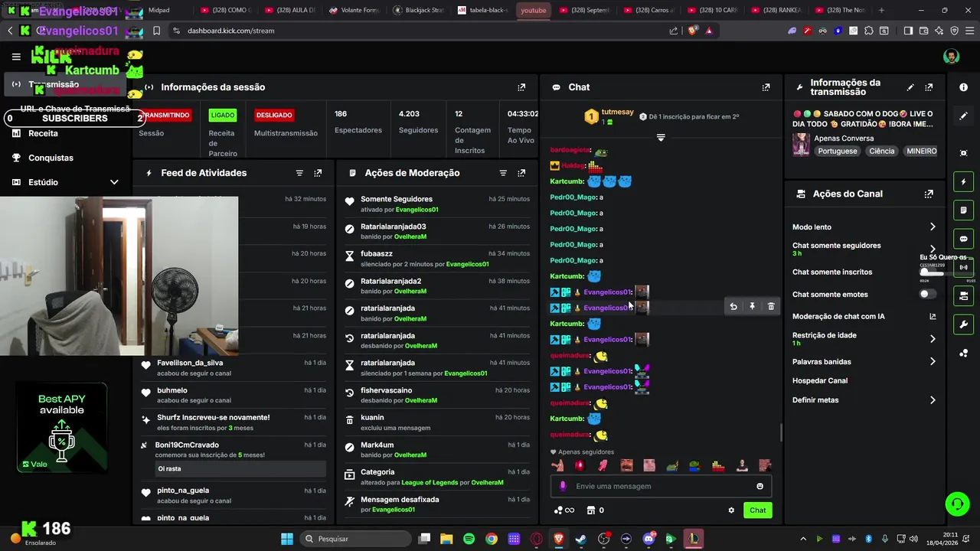The image size is (980, 551).
Task: Click the camera right toolbar icon
Action: click(x=963, y=295)
